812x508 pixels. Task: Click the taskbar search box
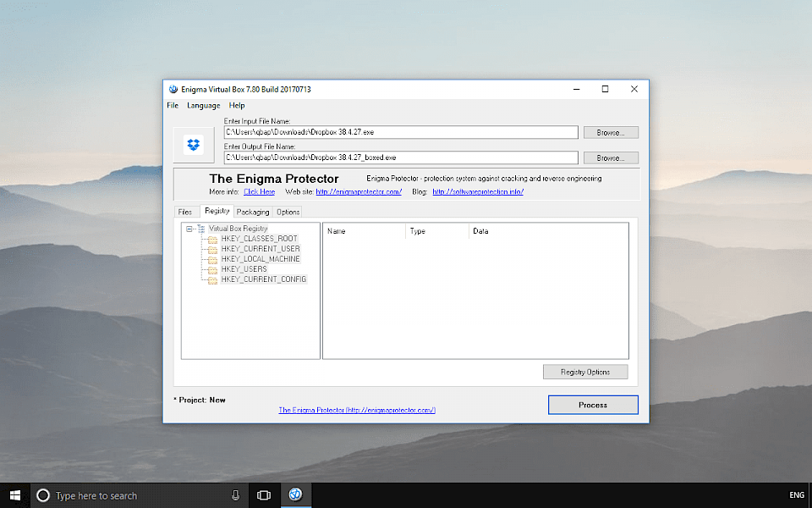[x=138, y=495]
